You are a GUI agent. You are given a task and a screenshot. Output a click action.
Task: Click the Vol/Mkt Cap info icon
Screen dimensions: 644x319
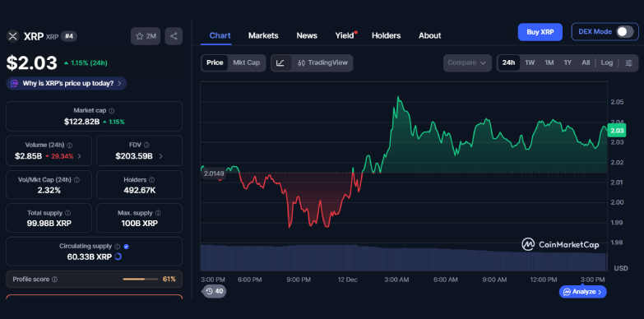(x=76, y=180)
